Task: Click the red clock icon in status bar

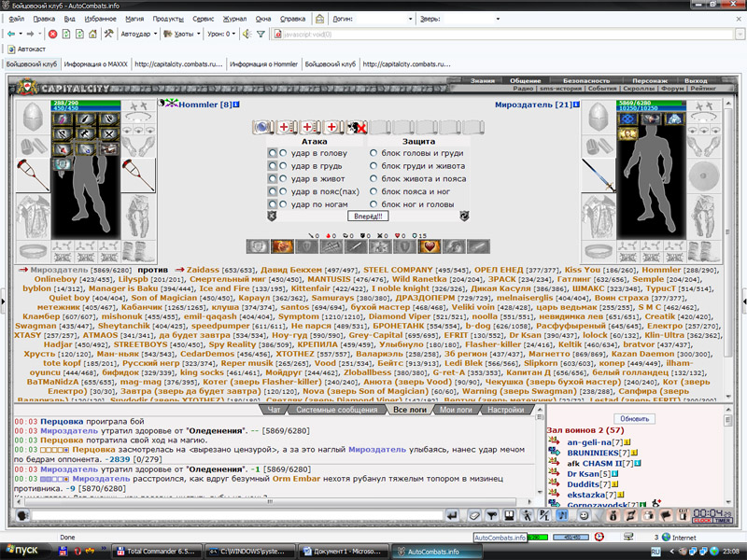Action: point(599,538)
